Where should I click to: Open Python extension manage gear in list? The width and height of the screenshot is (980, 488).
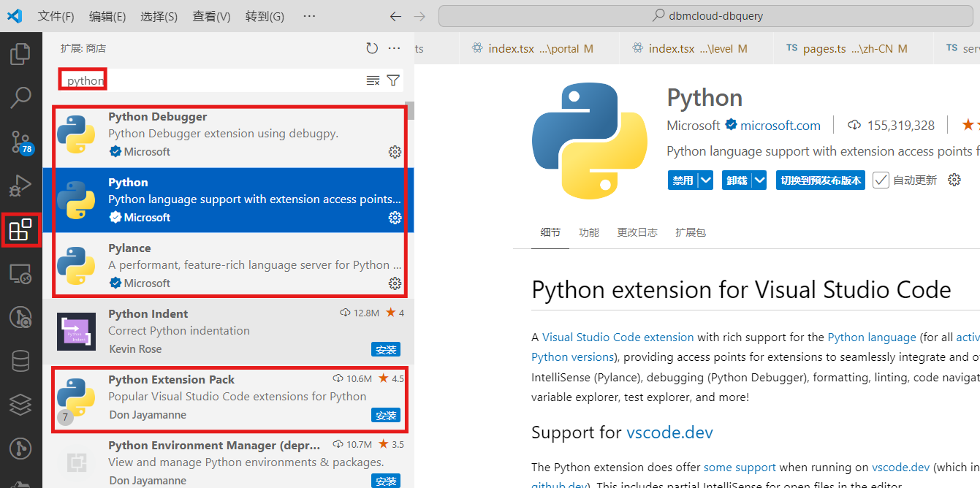pyautogui.click(x=395, y=218)
